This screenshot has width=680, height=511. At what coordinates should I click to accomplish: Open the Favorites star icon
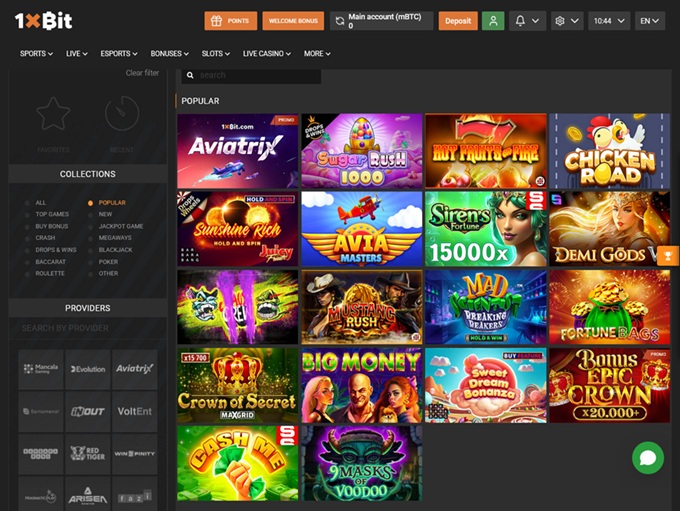[x=53, y=115]
